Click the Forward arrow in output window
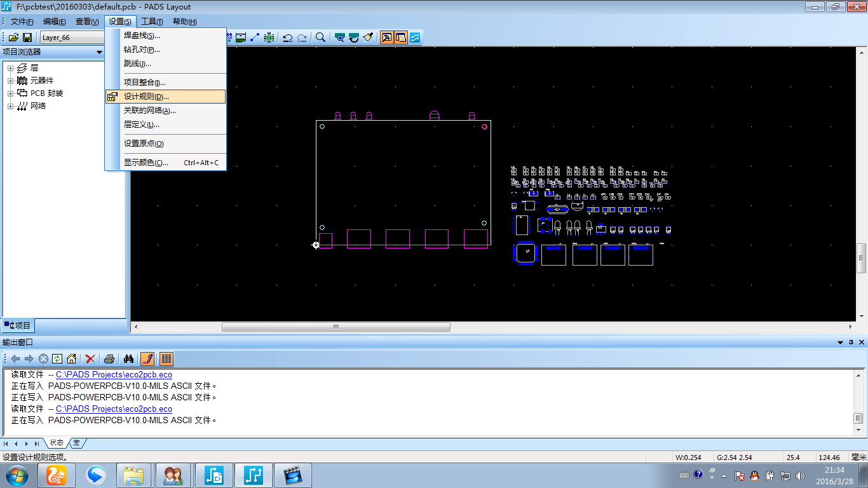Image resolution: width=868 pixels, height=488 pixels. click(x=29, y=359)
